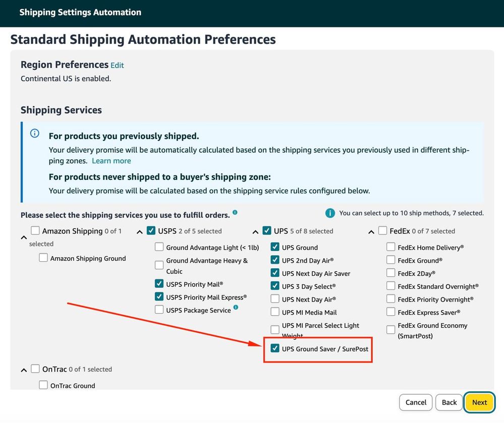Uncheck UPS Ground Saver / SurePost

click(275, 348)
